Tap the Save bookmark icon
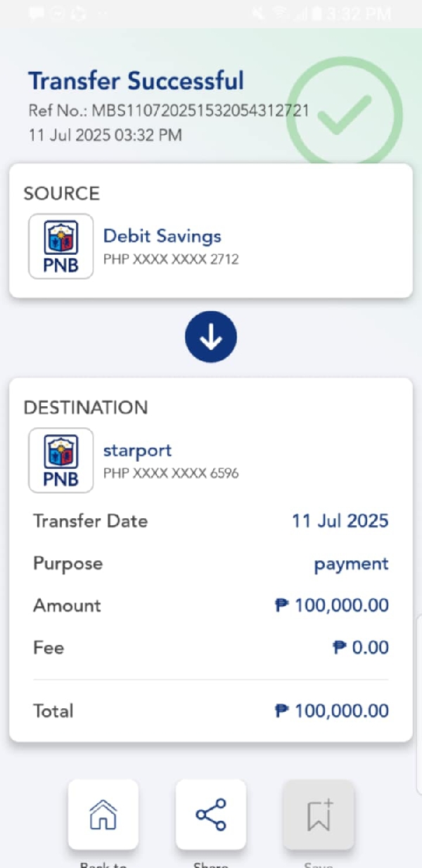Screen dimensions: 422x868 (319, 814)
